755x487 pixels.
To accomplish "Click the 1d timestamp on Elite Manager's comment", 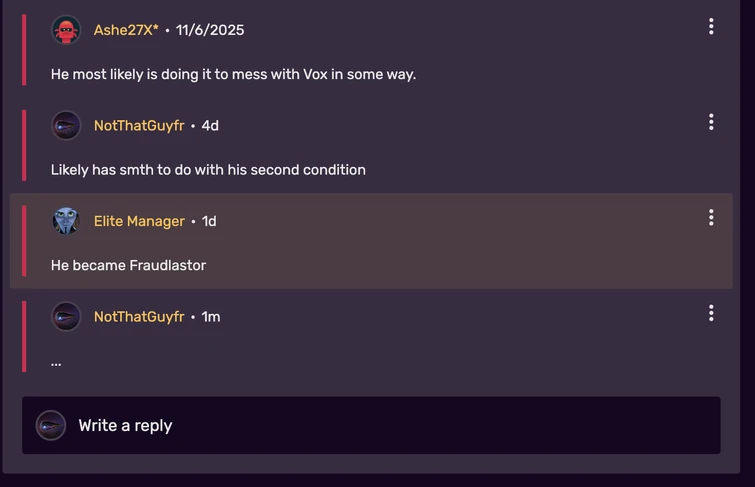I will (x=209, y=221).
